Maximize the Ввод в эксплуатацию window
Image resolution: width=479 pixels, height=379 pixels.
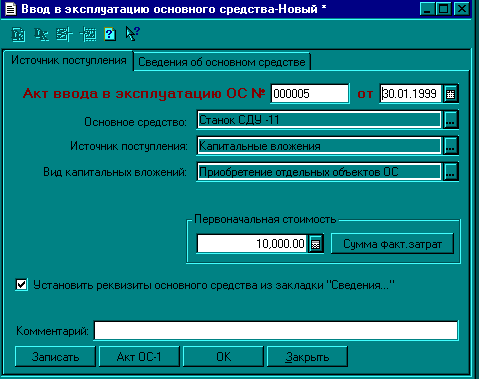tap(444, 9)
